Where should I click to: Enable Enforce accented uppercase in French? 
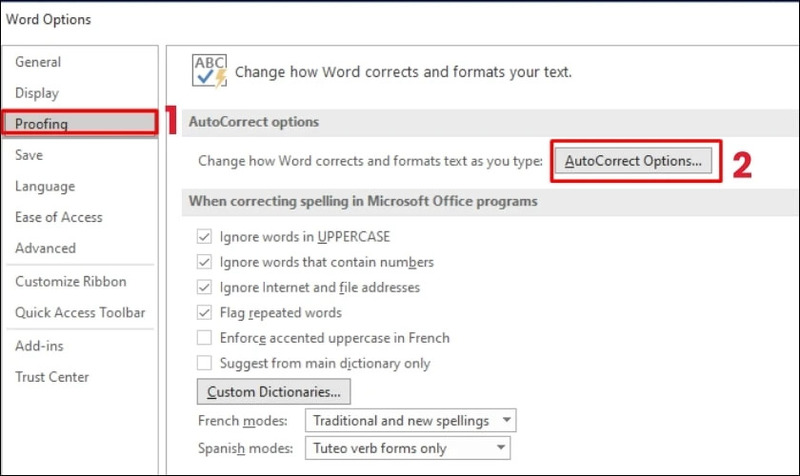(x=204, y=338)
